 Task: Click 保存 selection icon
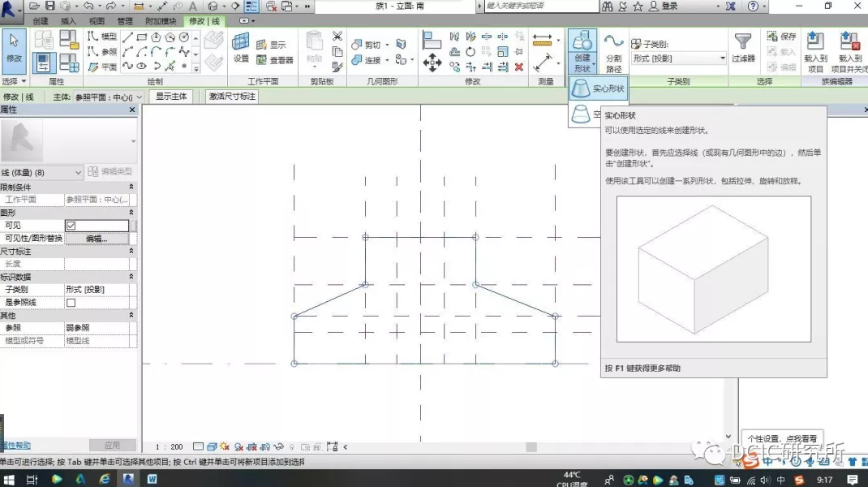coord(782,37)
